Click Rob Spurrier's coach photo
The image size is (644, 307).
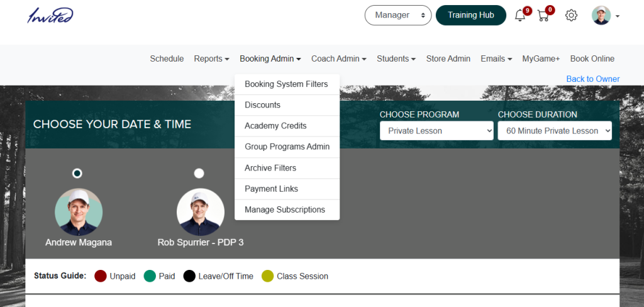click(201, 212)
